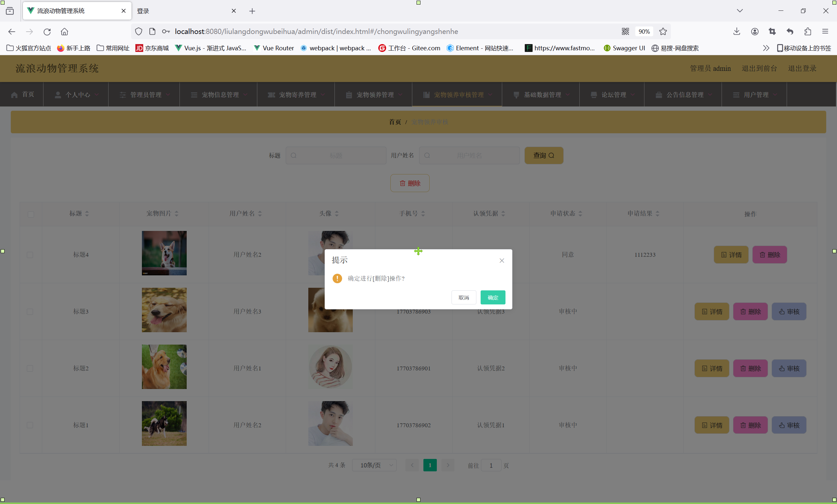Open the 10条/页 page size dropdown
The image size is (837, 504).
point(374,465)
